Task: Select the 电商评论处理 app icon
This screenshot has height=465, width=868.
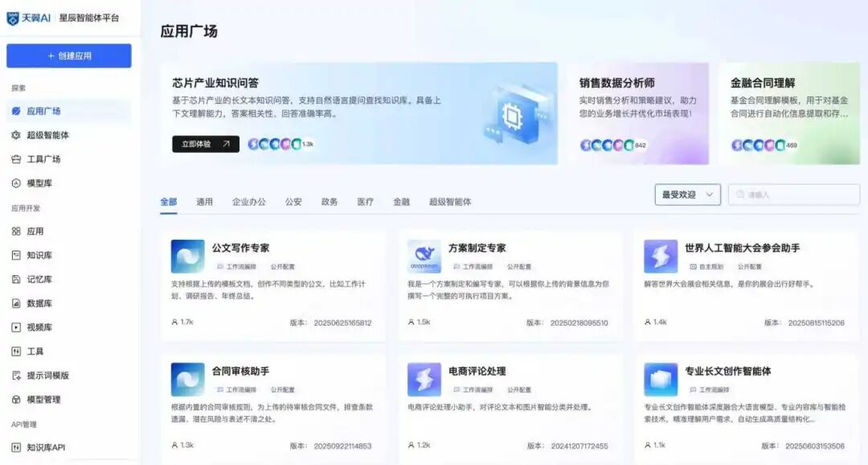Action: (x=424, y=380)
